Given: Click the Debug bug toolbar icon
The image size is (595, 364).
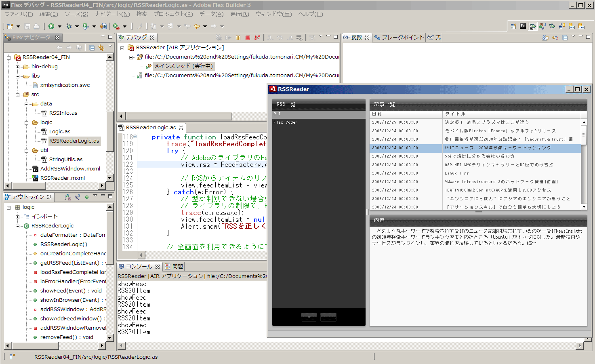Looking at the screenshot, I should pyautogui.click(x=69, y=26).
